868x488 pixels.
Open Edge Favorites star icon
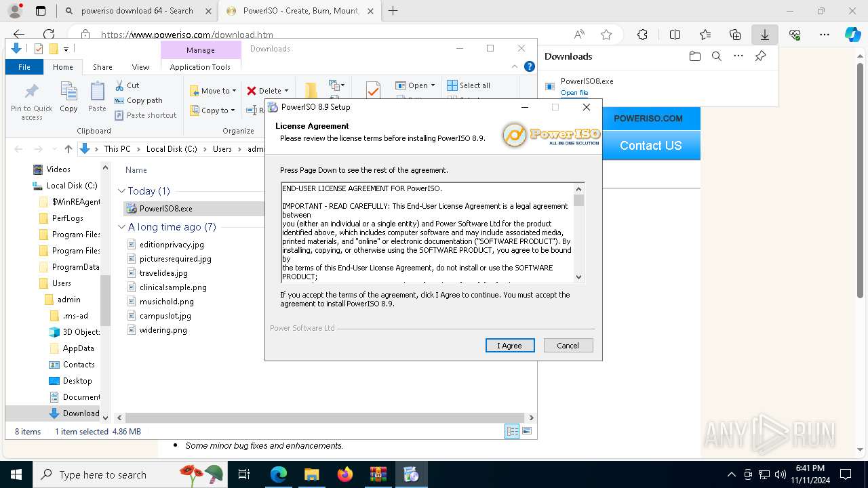pos(606,35)
